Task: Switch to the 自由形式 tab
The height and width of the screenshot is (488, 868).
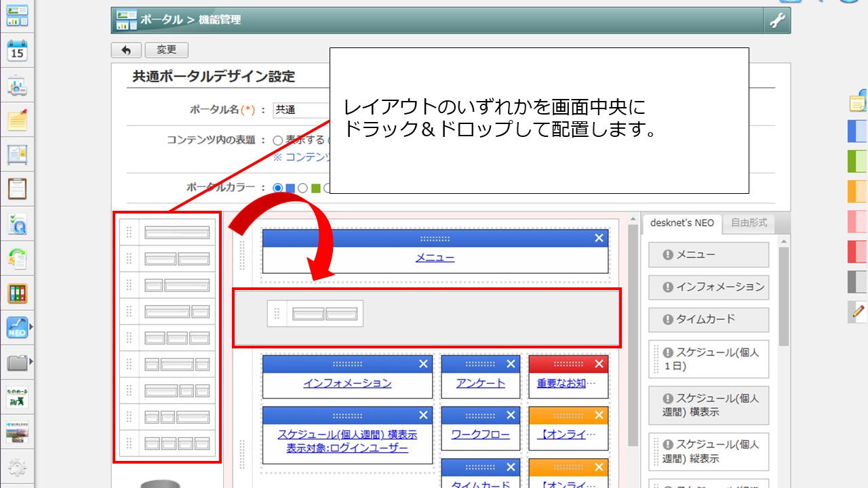Action: pos(749,223)
